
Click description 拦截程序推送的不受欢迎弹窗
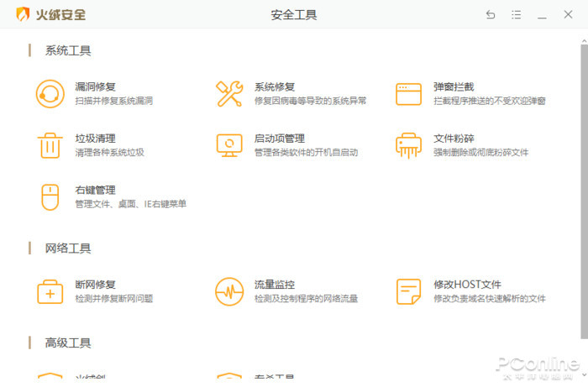pos(490,101)
